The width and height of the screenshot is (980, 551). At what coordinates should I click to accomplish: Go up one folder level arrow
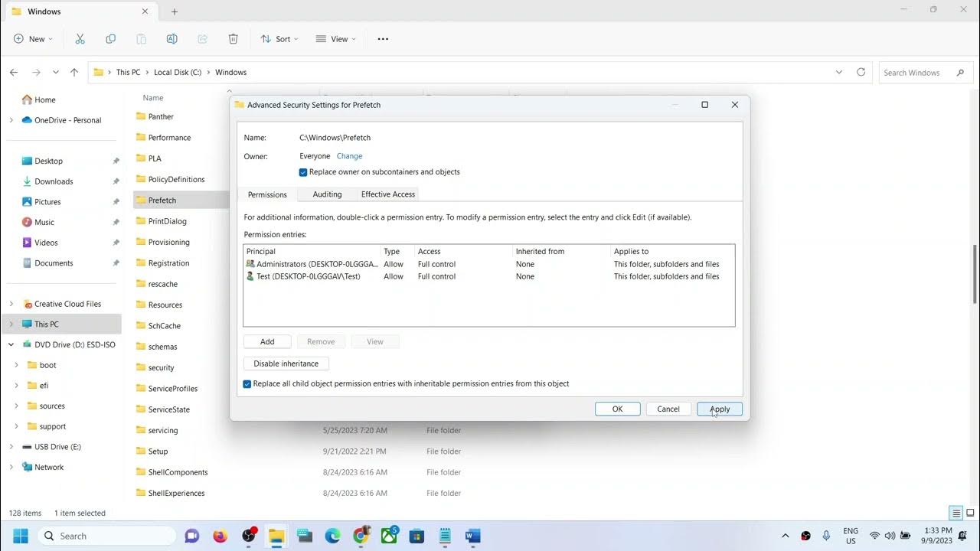coord(74,72)
